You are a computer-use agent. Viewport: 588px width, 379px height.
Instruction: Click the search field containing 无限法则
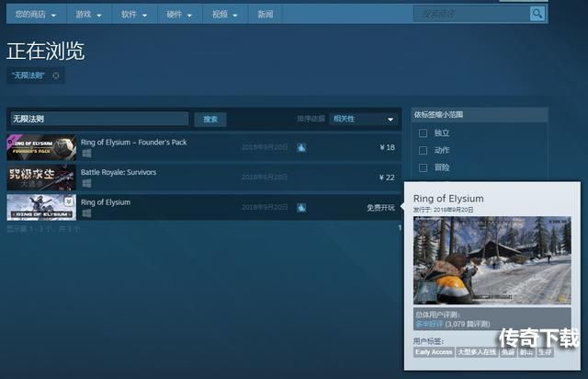click(x=99, y=119)
